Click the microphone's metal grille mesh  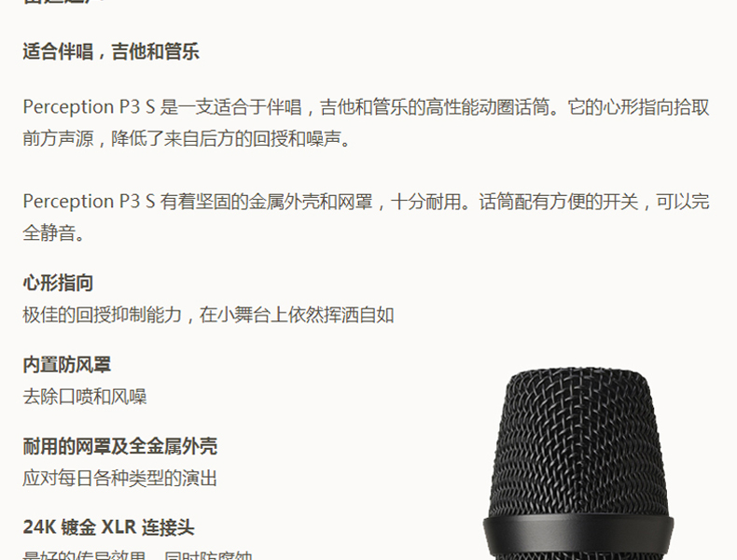coord(578,442)
